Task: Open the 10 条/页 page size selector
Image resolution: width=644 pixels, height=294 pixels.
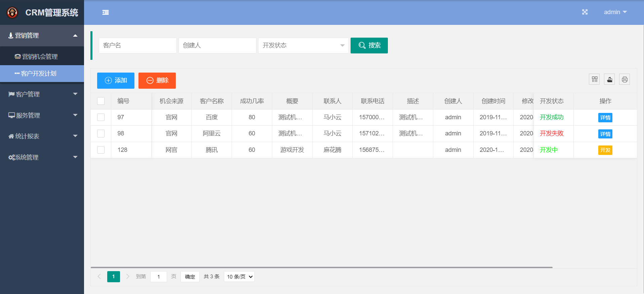Action: pos(239,277)
